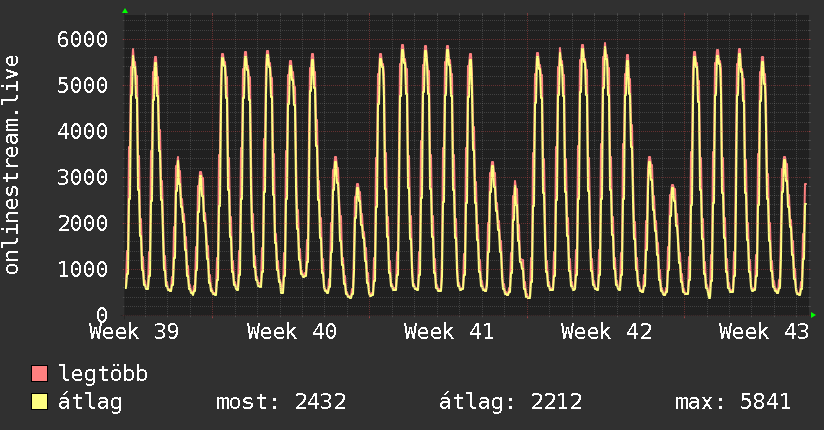Click the átlag: 2212 statistic
Image resolution: width=824 pixels, height=430 pixels.
coord(511,402)
